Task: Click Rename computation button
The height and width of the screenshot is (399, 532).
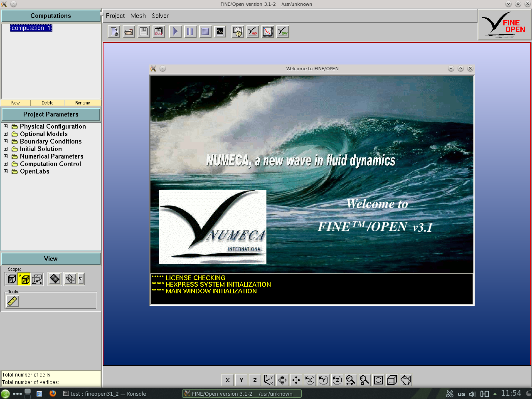Action: [83, 103]
